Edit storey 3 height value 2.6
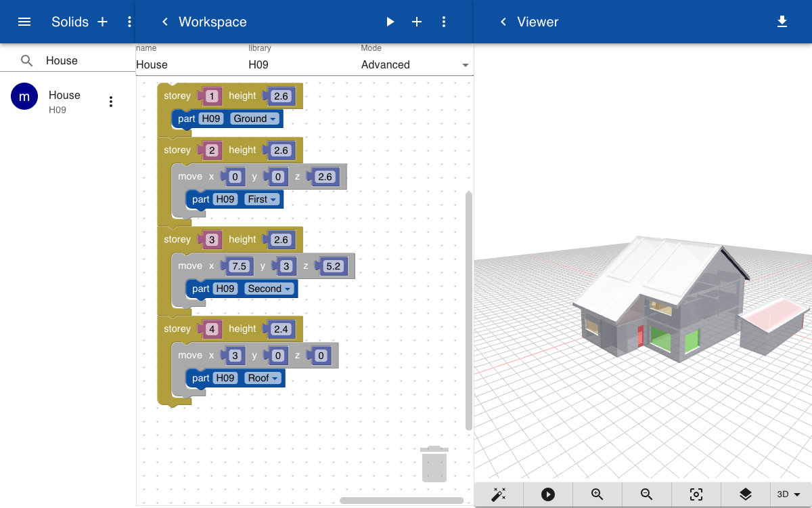This screenshot has width=812, height=508. [x=281, y=240]
